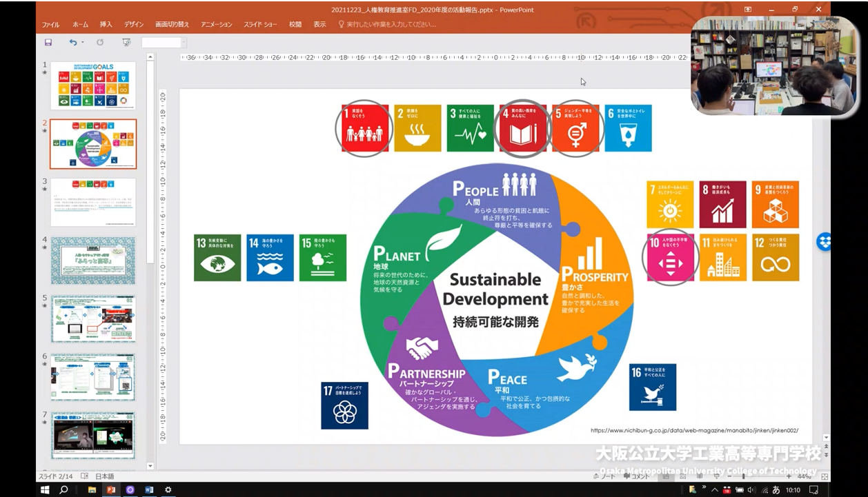This screenshot has width=868, height=497.
Task: Switch to the デザイン ribbon tab
Action: click(x=134, y=24)
